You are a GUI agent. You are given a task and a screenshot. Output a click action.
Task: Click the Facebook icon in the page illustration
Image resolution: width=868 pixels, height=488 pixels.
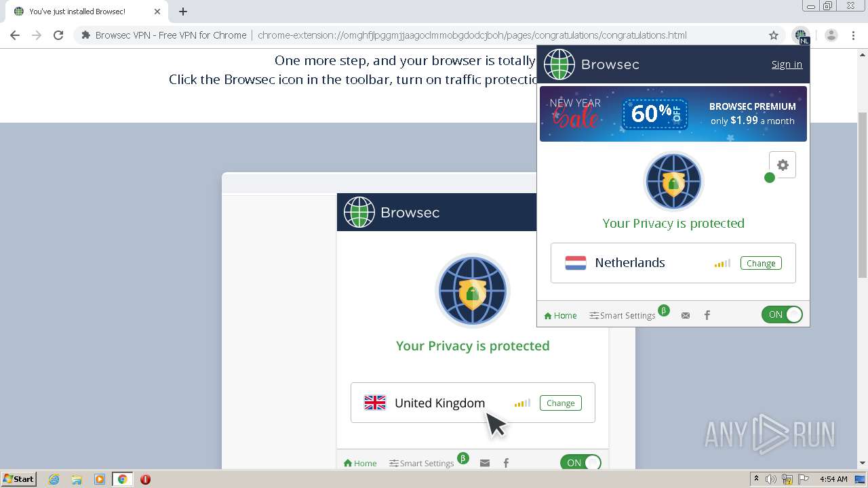coord(506,463)
